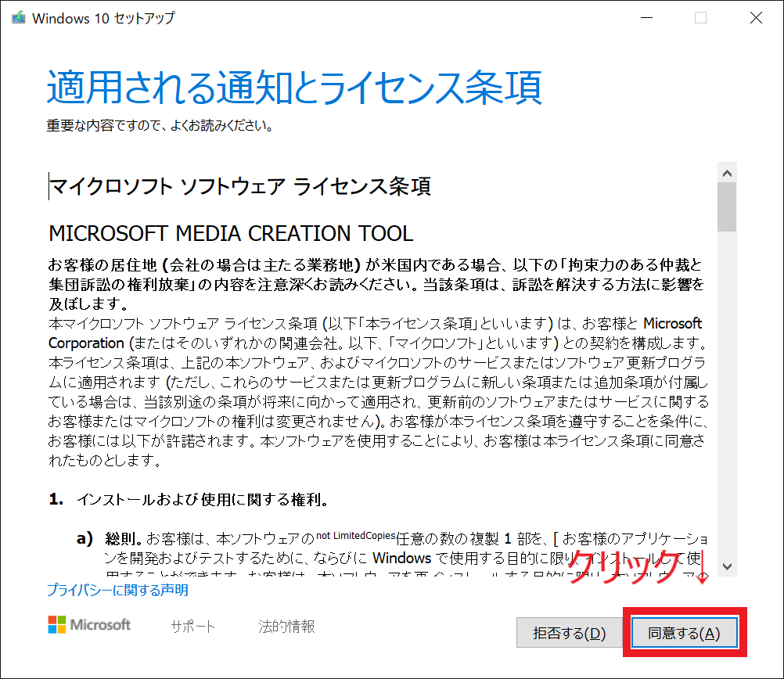Open the プライバシーに関する声明 link

[x=117, y=590]
